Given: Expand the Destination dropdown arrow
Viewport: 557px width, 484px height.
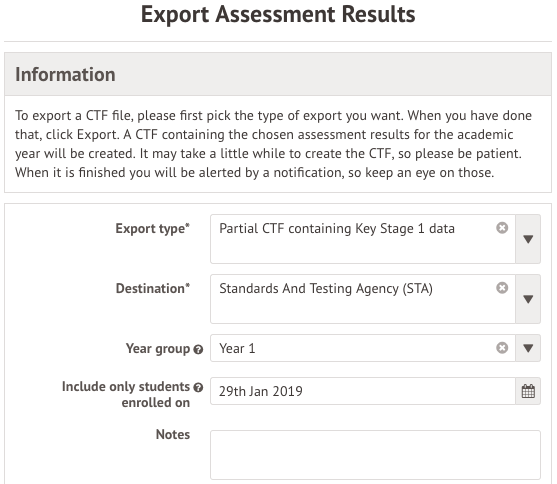Looking at the screenshot, I should coord(528,299).
